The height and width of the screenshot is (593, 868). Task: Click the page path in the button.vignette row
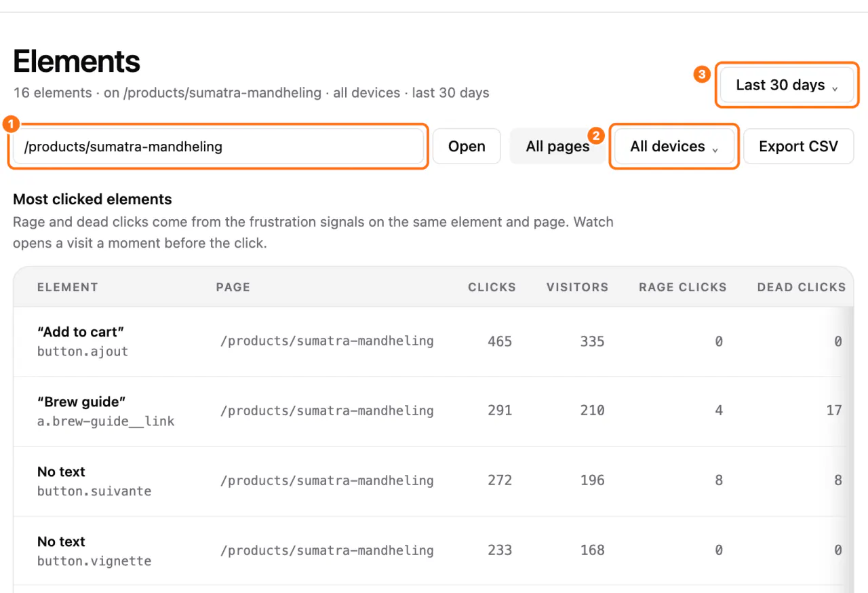(x=327, y=550)
